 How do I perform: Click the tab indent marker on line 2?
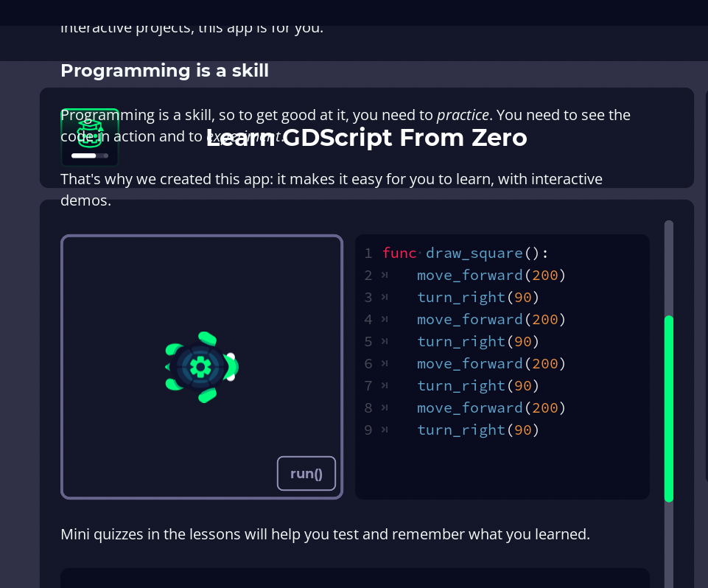click(385, 275)
